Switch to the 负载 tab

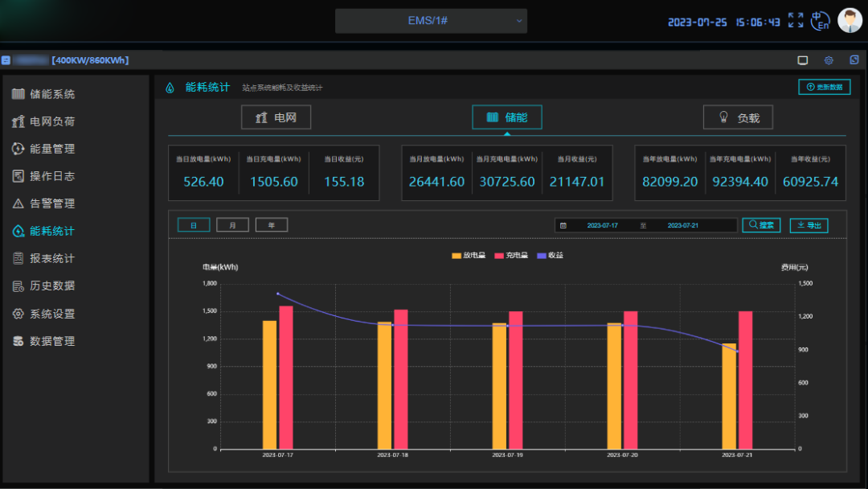pyautogui.click(x=738, y=117)
